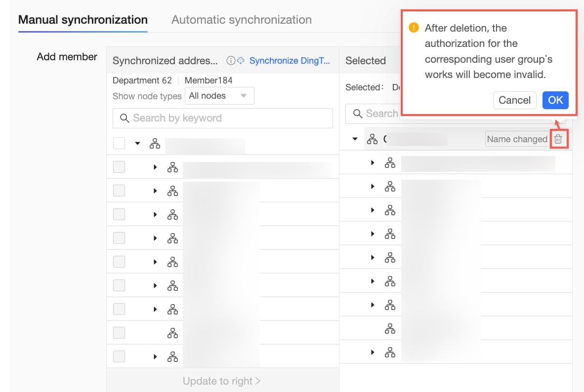The width and height of the screenshot is (584, 392).
Task: Click the orange warning icon in popup
Action: pos(414,28)
